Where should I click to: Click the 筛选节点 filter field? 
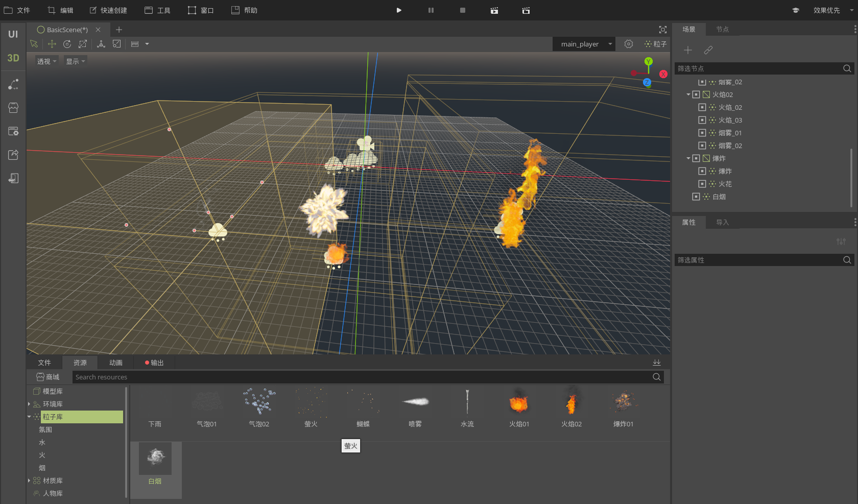click(764, 68)
